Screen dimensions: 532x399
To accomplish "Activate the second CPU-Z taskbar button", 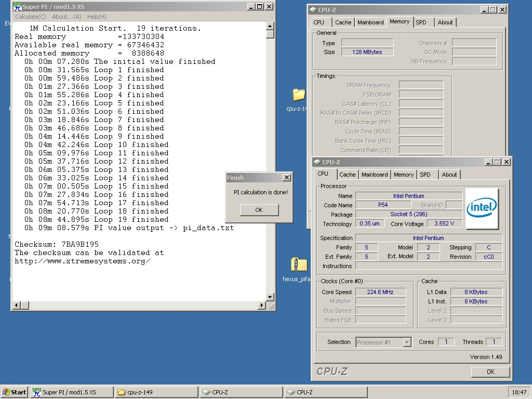I will (x=326, y=392).
